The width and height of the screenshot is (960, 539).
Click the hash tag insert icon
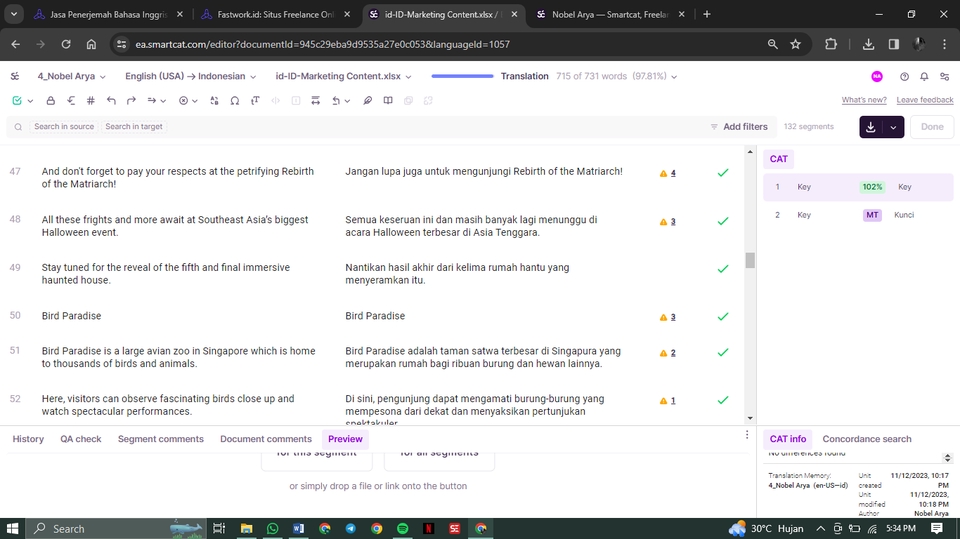tap(91, 100)
